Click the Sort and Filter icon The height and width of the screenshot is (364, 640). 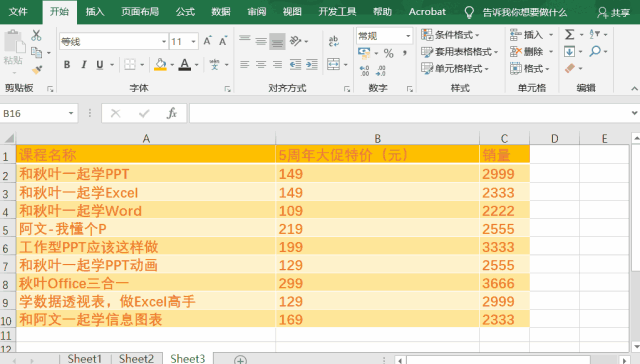pyautogui.click(x=594, y=34)
